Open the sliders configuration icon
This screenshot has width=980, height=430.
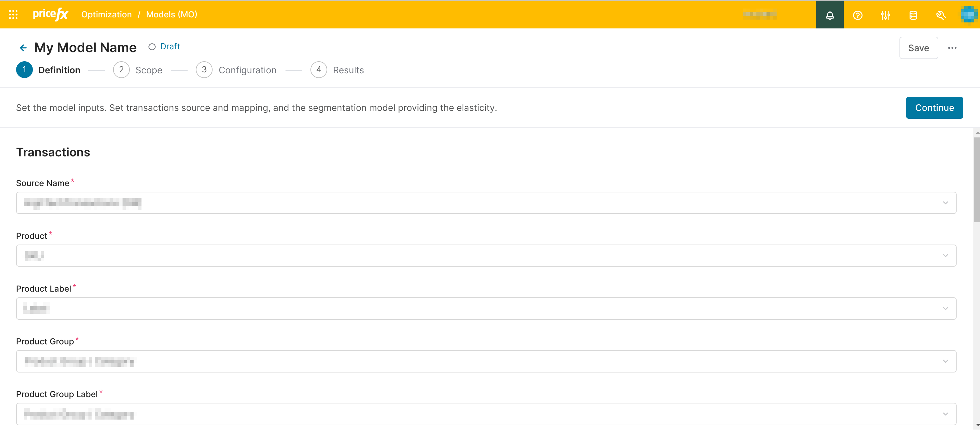pyautogui.click(x=885, y=15)
